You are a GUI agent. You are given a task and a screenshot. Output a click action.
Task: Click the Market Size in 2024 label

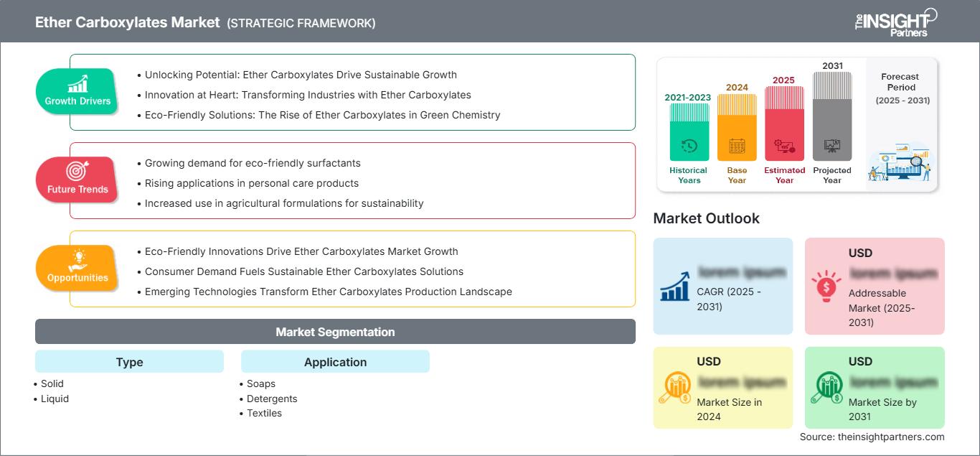tap(730, 409)
